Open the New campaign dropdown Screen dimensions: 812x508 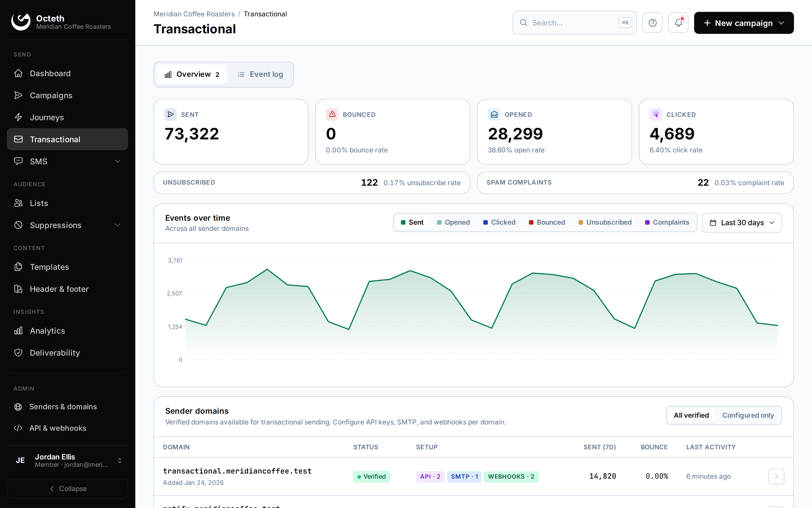pos(744,23)
